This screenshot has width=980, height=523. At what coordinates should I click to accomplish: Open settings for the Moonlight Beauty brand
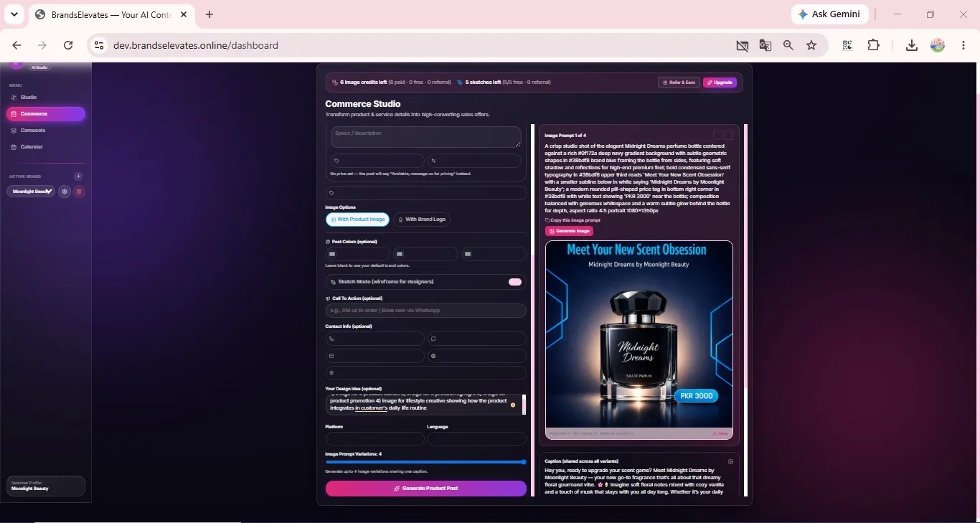(65, 192)
